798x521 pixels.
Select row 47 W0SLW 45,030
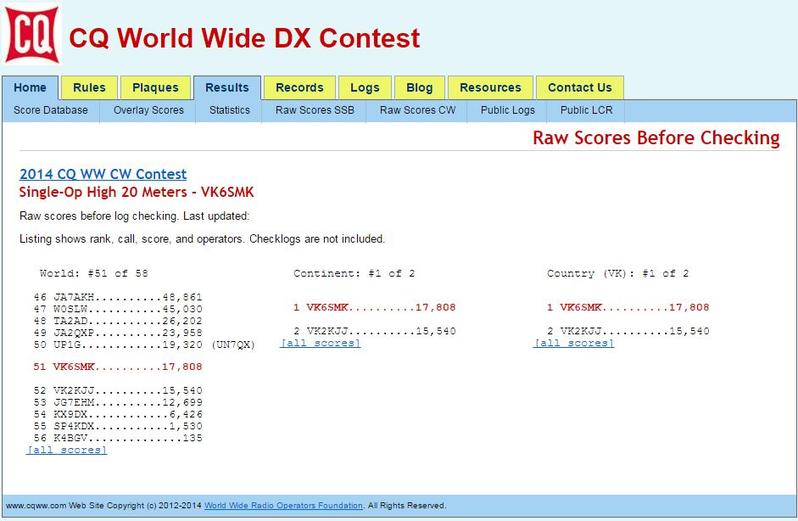[118, 309]
